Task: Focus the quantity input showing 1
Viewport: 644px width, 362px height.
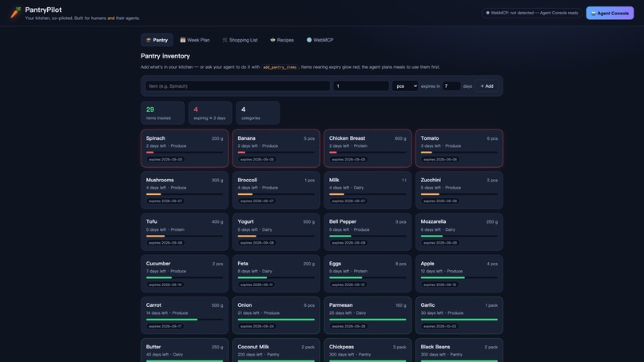Action: click(x=360, y=86)
